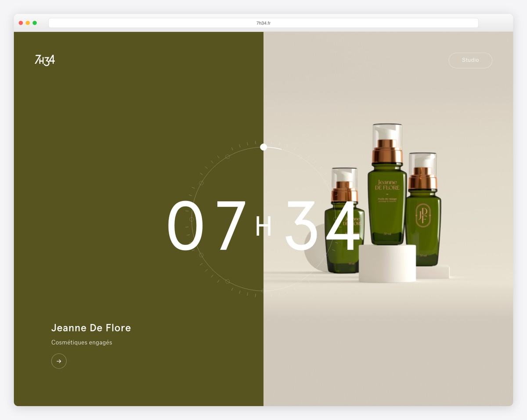The height and width of the screenshot is (420, 527).
Task: Maximize the window using the green button
Action: tap(35, 23)
